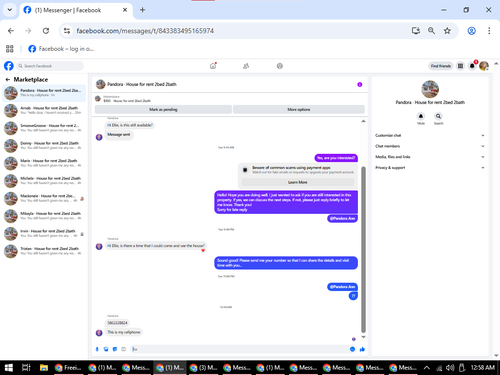Open the browser zoom magnifier icon
500x375 pixels.
coord(431,31)
